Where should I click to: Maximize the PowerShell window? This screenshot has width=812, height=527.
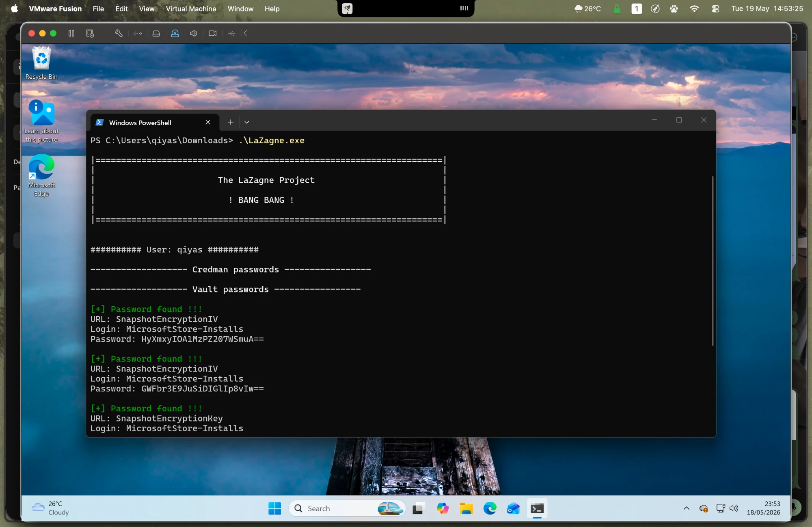(679, 120)
